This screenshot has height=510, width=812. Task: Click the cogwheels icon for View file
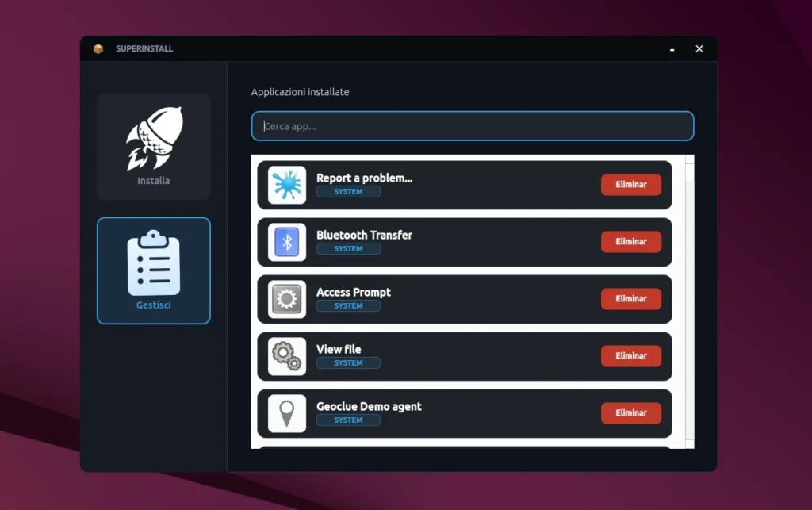click(285, 356)
